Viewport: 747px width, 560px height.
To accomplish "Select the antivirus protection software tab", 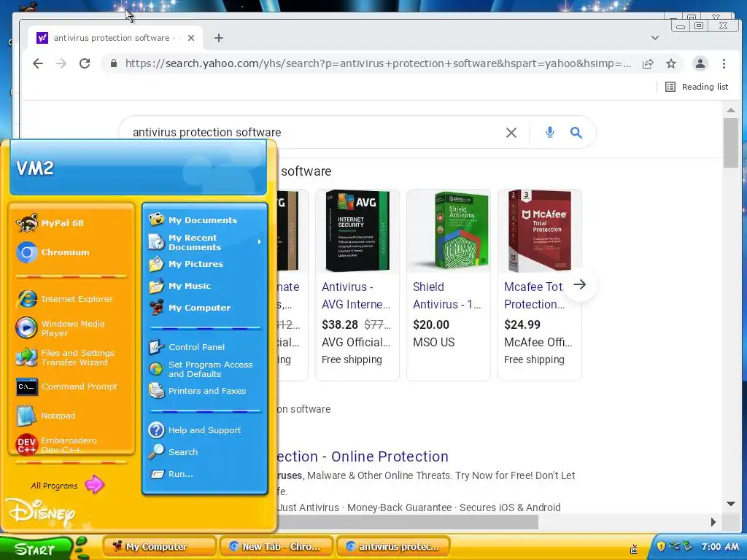I will [x=116, y=38].
